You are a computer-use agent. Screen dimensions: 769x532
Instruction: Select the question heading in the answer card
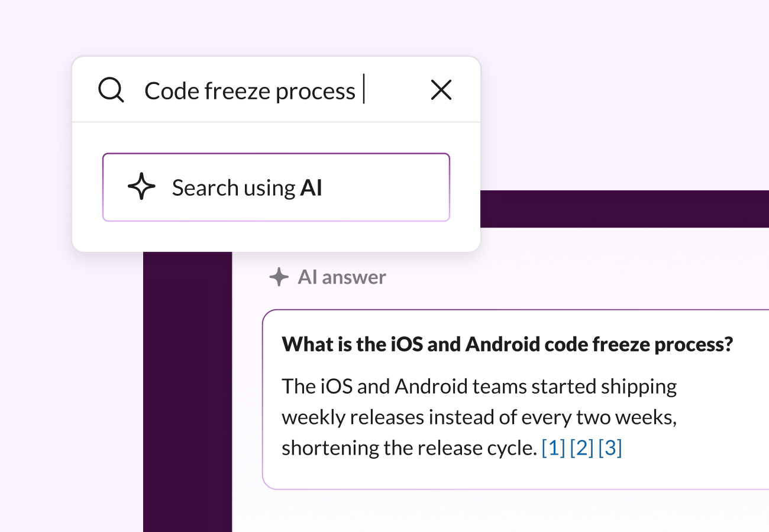pos(508,343)
